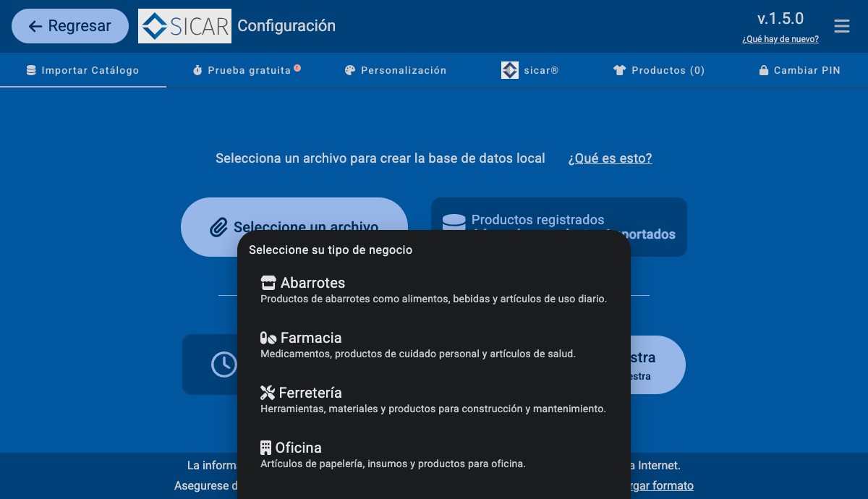The width and height of the screenshot is (868, 499).
Task: Switch to the Personalización tab
Action: coord(395,70)
